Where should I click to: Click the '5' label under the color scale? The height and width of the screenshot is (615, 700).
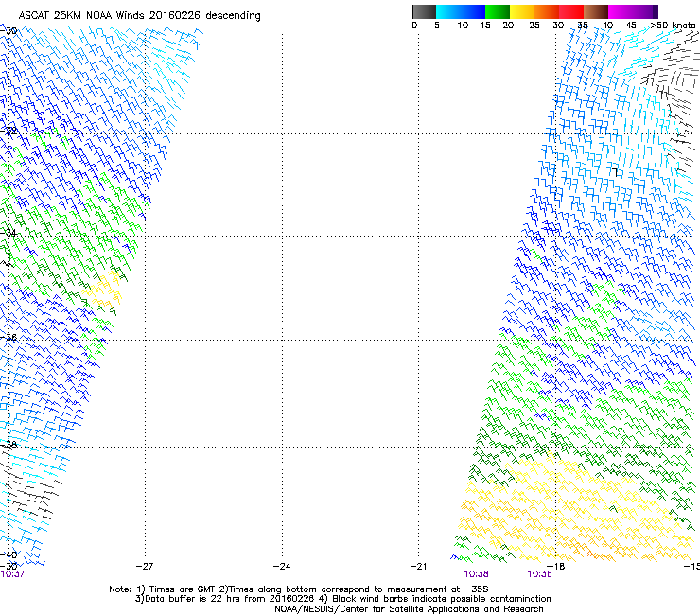(x=437, y=26)
